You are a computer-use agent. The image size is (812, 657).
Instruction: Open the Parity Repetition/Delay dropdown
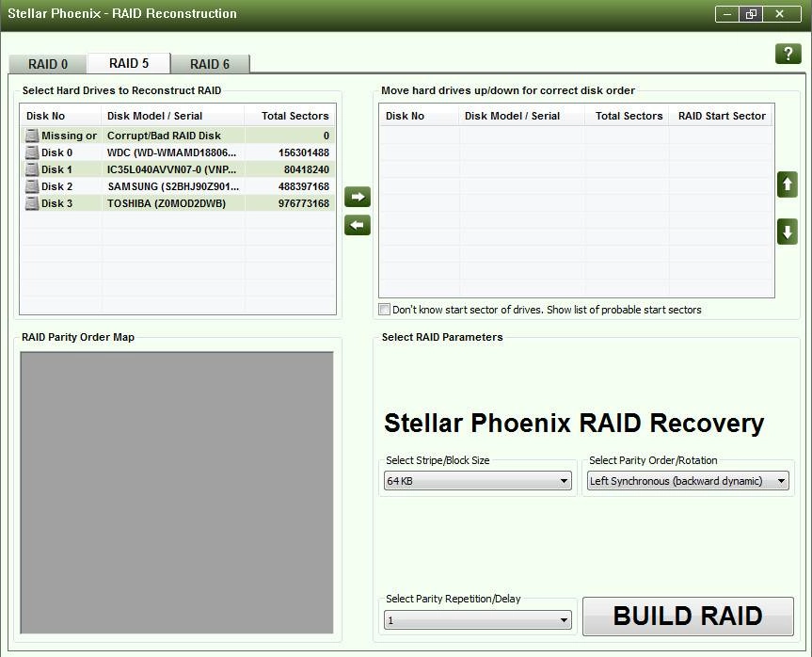tap(477, 619)
